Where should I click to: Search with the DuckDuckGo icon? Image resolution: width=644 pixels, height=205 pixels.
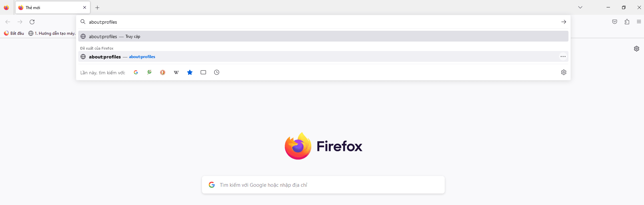click(163, 72)
